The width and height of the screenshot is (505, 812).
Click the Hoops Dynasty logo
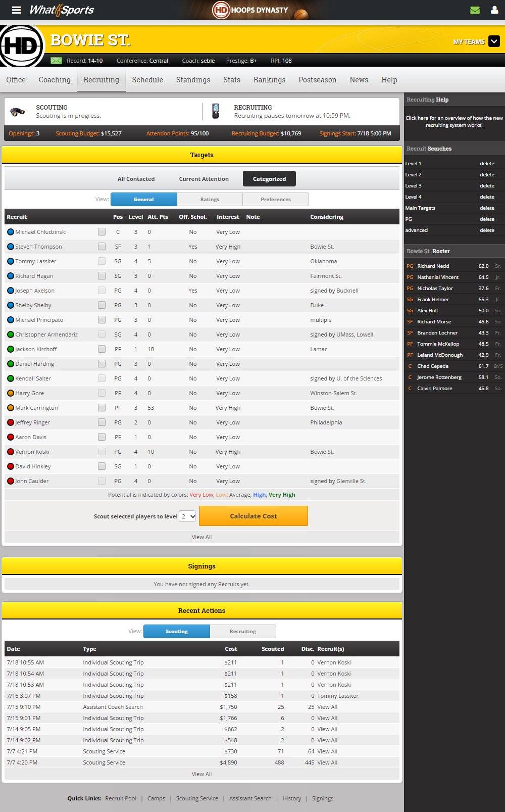(251, 10)
